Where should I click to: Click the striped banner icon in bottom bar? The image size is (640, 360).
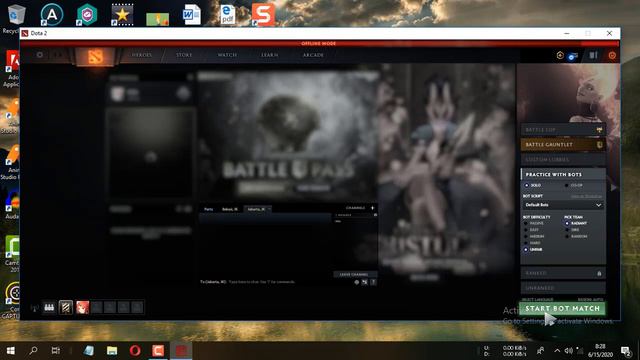pos(66,307)
